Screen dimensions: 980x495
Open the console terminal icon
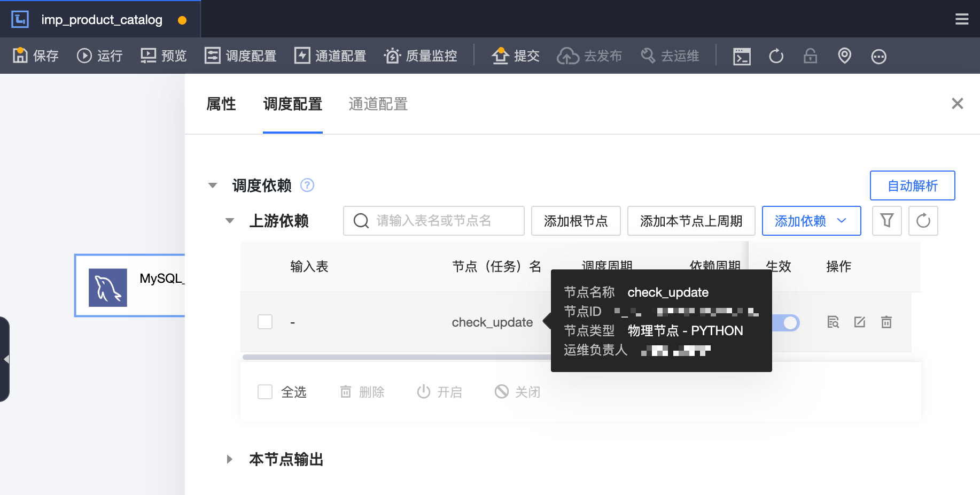[742, 56]
